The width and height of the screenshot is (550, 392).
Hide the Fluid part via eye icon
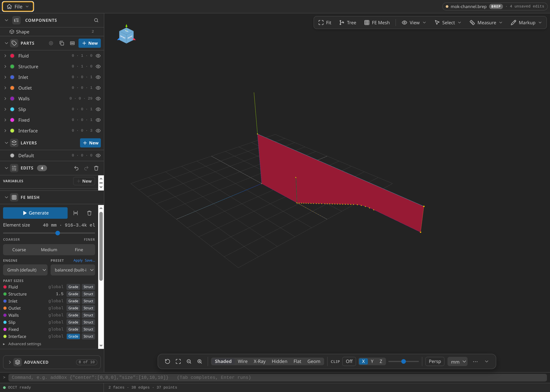(98, 56)
